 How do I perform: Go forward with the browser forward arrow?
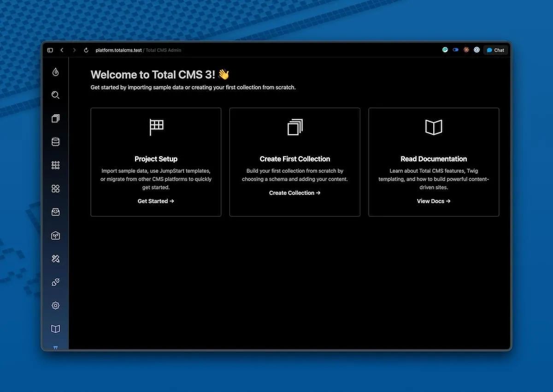[x=74, y=50]
